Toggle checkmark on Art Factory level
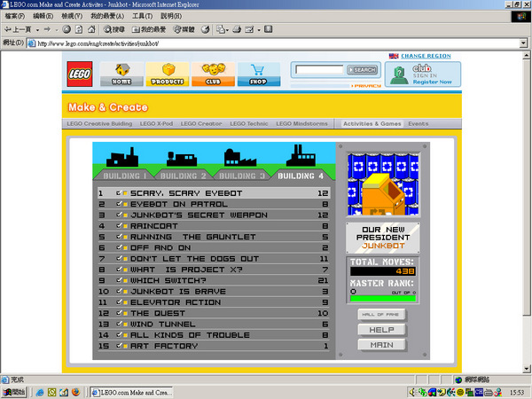The height and width of the screenshot is (399, 532). coord(119,346)
